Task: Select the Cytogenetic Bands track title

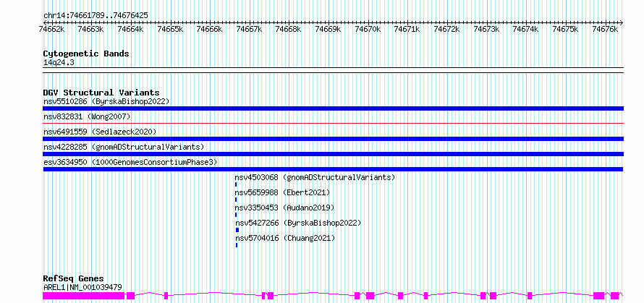Action: [86, 54]
